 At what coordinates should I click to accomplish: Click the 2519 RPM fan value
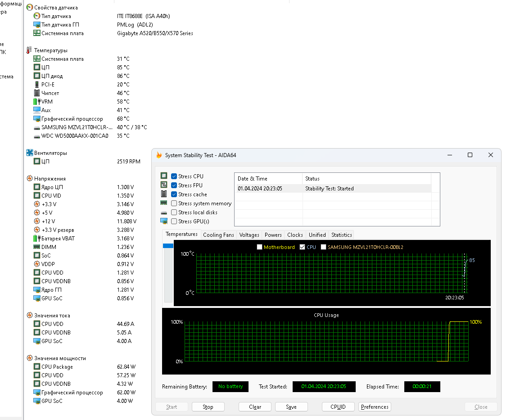pos(129,161)
